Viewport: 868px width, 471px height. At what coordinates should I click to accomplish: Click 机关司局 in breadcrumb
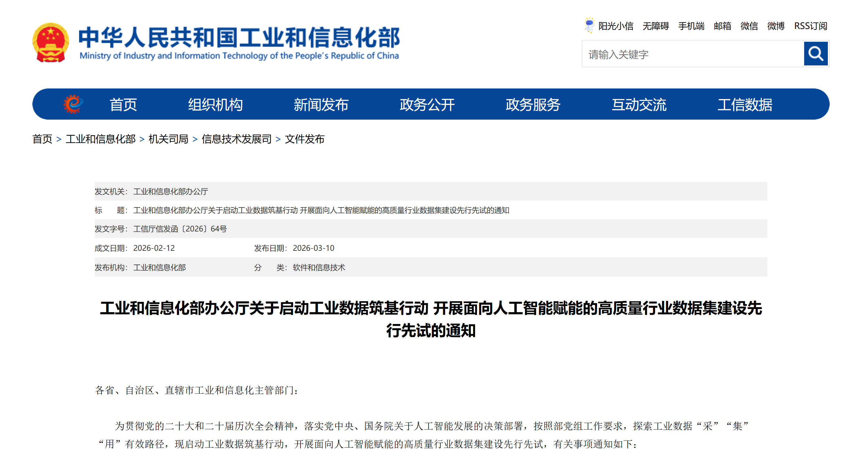coord(168,139)
